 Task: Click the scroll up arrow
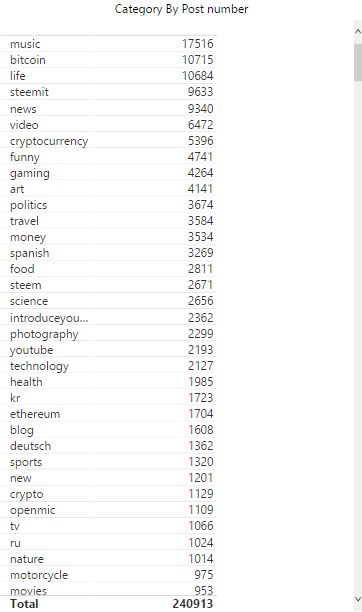pos(358,32)
